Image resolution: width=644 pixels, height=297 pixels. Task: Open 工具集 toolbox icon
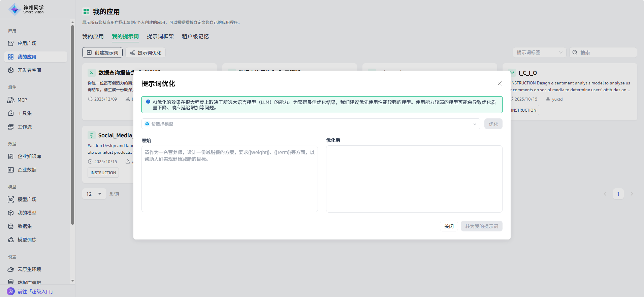click(11, 113)
